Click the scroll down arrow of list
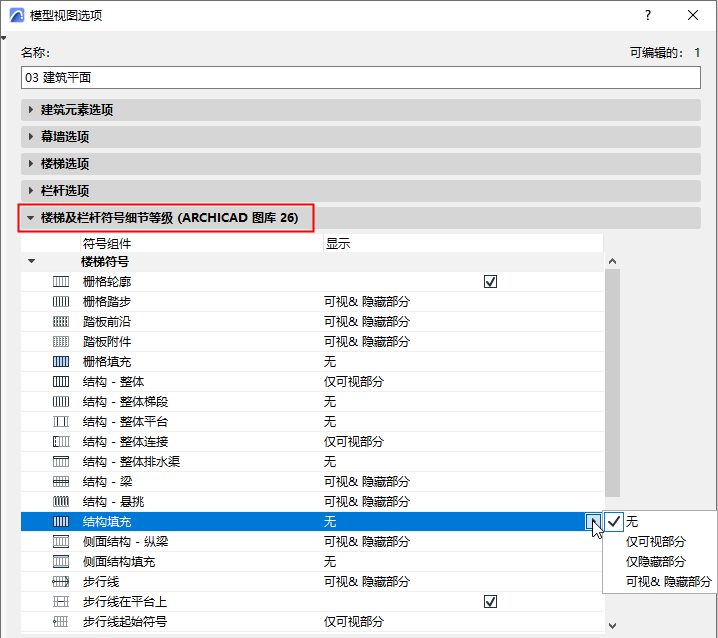The width and height of the screenshot is (718, 638). (612, 626)
